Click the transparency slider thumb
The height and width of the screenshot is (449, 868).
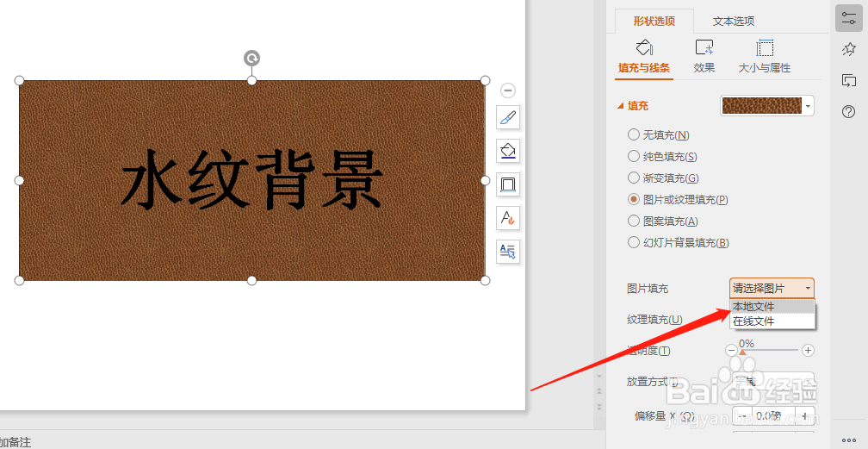(x=742, y=352)
